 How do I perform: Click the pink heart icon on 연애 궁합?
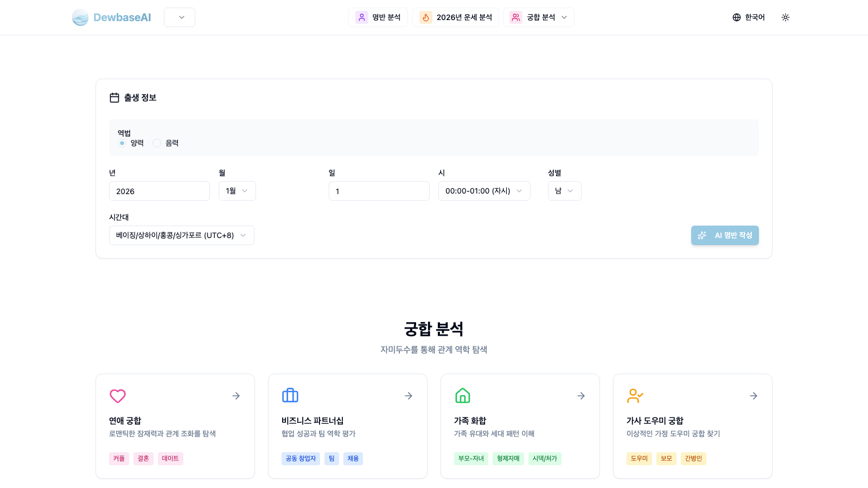coord(118,396)
